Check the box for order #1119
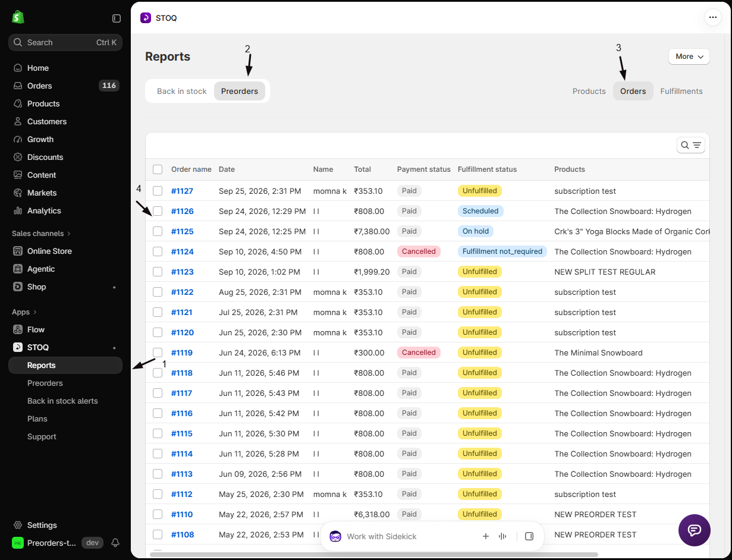Screen dimensions: 732x560 [158, 353]
